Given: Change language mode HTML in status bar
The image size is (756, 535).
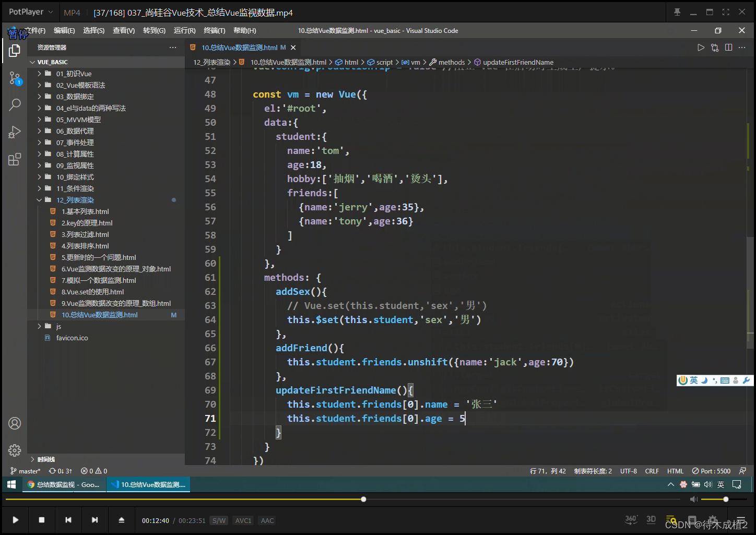Looking at the screenshot, I should [675, 471].
